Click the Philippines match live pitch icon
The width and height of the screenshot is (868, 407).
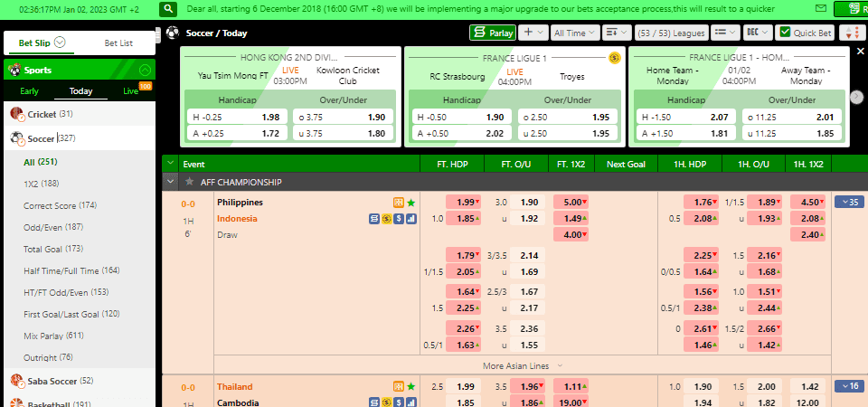(399, 203)
